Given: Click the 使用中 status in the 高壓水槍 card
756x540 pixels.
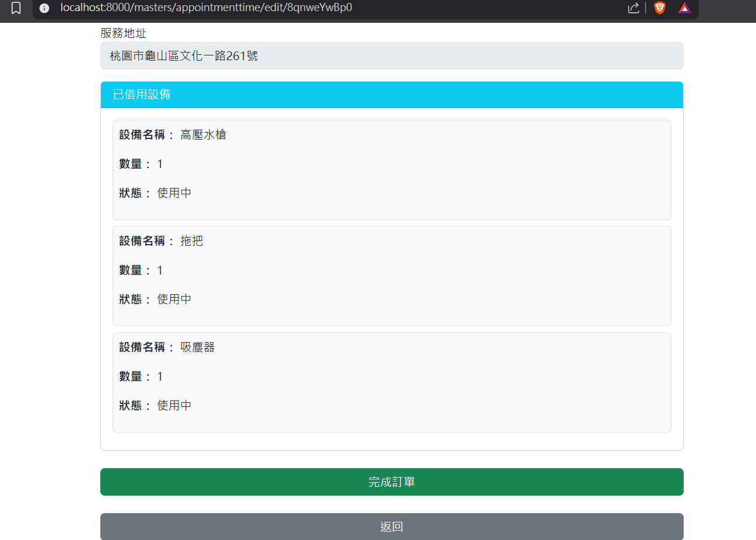Looking at the screenshot, I should coord(174,193).
